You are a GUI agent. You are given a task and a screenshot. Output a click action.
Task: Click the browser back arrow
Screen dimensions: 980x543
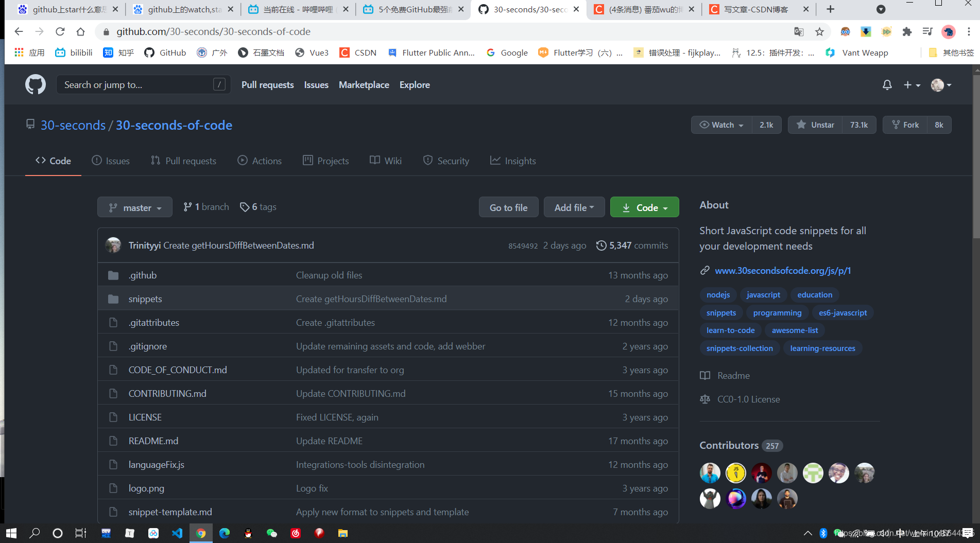pos(19,31)
